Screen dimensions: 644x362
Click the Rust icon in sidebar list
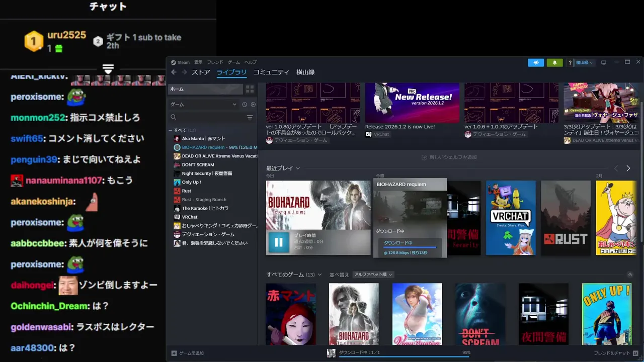tap(177, 191)
